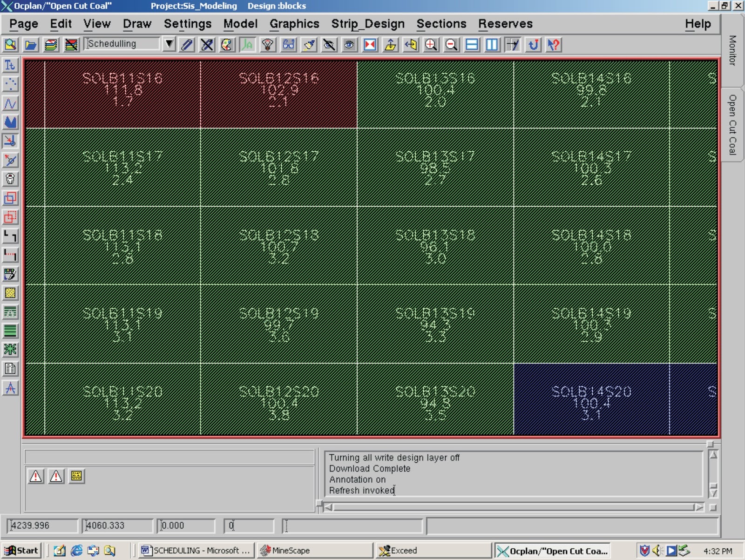This screenshot has width=745, height=560.
Task: Toggle visibility off with crossed eye icon
Action: tap(329, 45)
